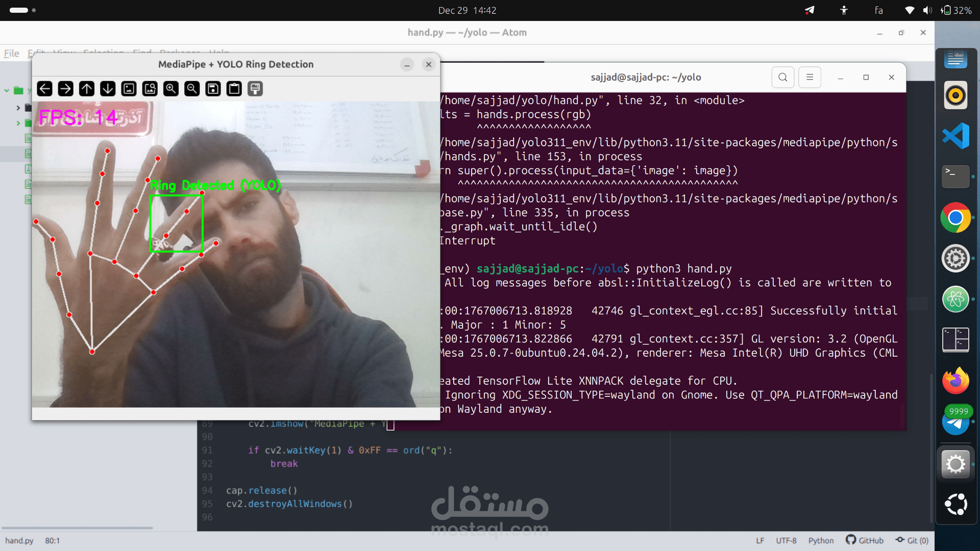Zoom in on the detection window
The image size is (980, 551).
[171, 89]
